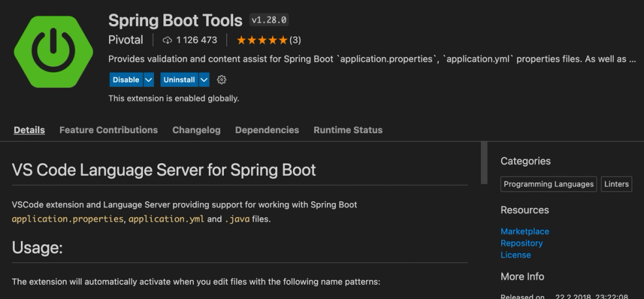Show the Dependencies tab
The width and height of the screenshot is (644, 299).
pyautogui.click(x=267, y=130)
